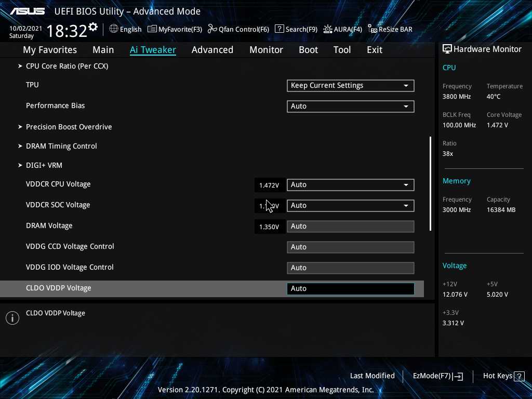This screenshot has height=399, width=532.
Task: Expand the DRAM Timing Control submenu
Action: [x=61, y=146]
